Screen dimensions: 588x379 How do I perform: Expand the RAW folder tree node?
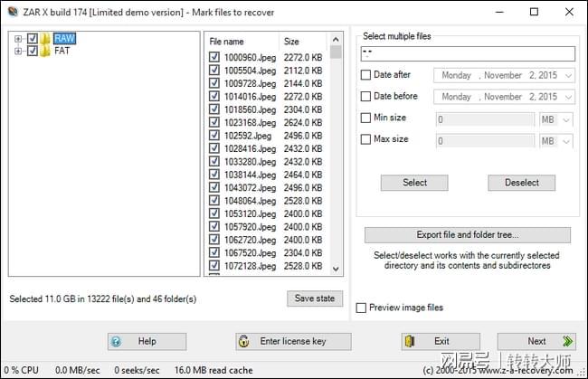pyautogui.click(x=17, y=39)
